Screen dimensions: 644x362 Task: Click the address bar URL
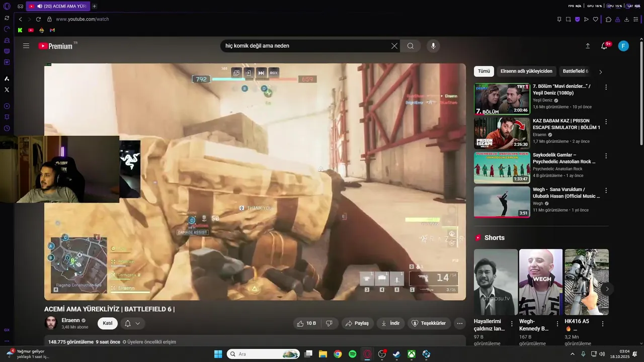pos(83,19)
